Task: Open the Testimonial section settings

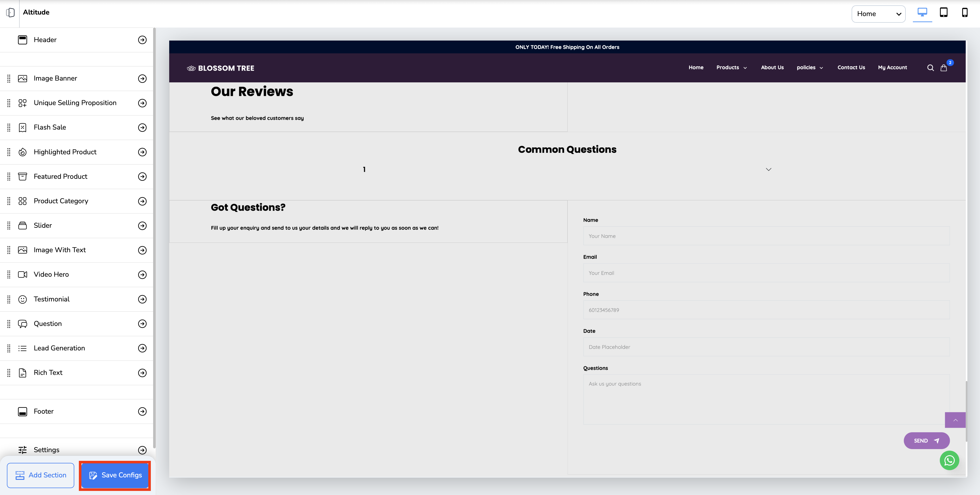Action: tap(142, 299)
